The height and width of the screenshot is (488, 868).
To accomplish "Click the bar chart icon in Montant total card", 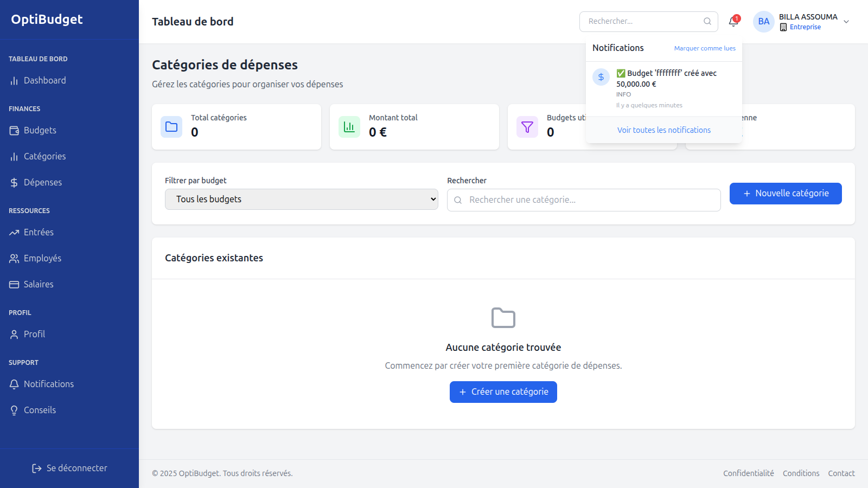I will pyautogui.click(x=349, y=127).
